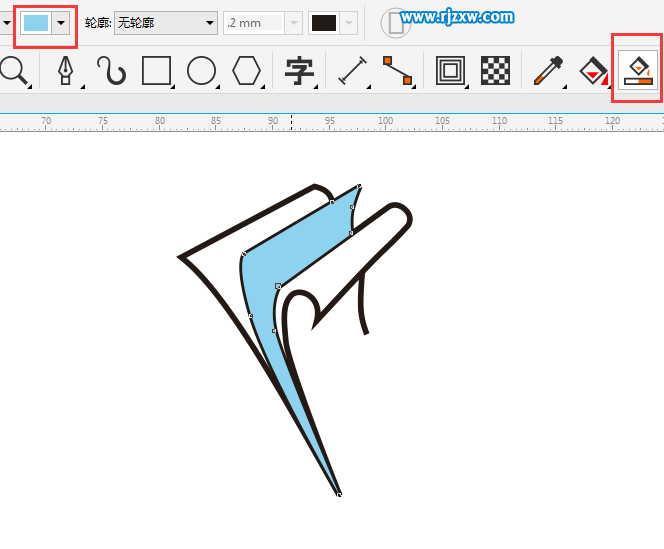This screenshot has width=664, height=549.
Task: Expand the outline width dropdown arrow
Action: [x=294, y=23]
